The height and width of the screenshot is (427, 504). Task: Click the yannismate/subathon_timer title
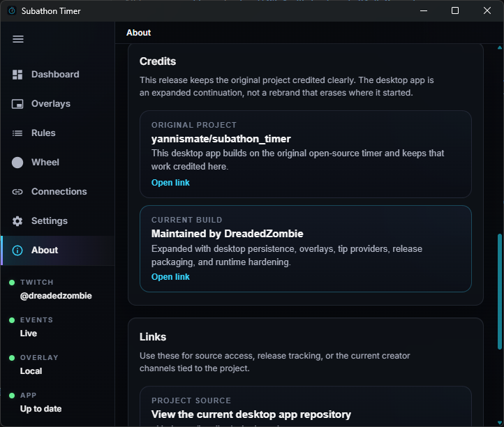click(221, 139)
